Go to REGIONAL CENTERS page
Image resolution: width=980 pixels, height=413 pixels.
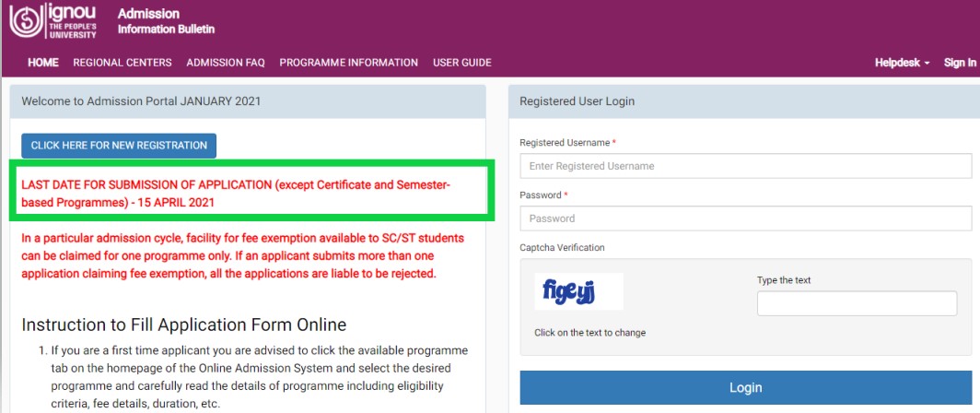(x=122, y=63)
